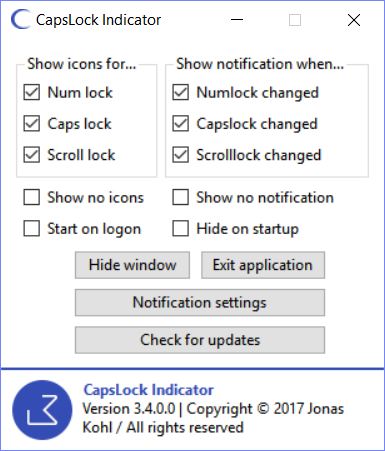Tick the Hide on startup checkbox

point(180,229)
